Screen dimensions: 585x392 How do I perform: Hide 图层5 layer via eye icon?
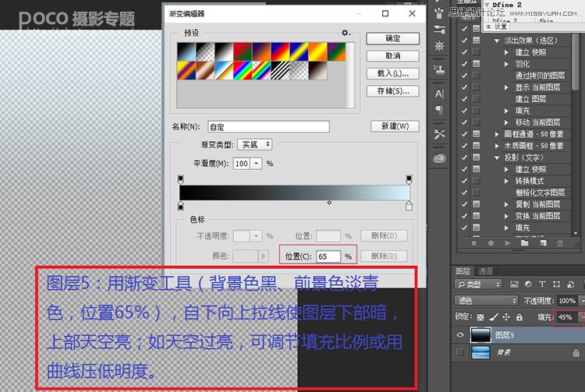tap(460, 334)
